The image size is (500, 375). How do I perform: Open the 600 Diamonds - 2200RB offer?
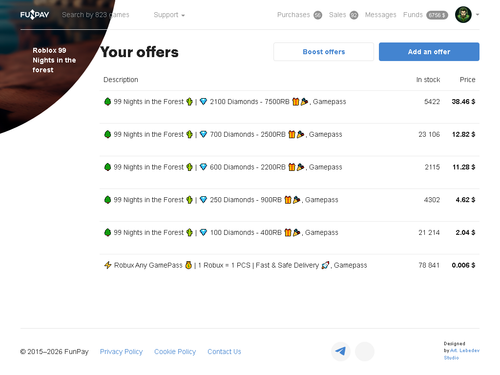pyautogui.click(x=289, y=172)
